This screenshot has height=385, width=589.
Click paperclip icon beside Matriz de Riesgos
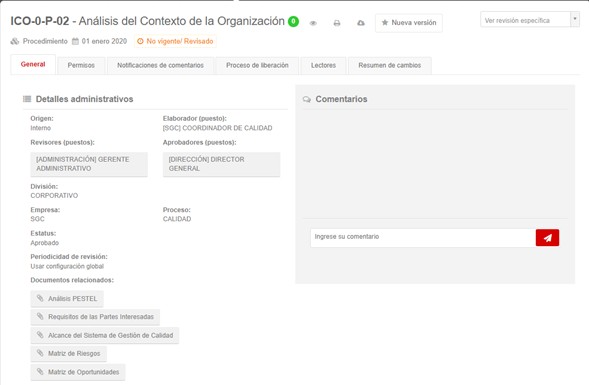[40, 353]
